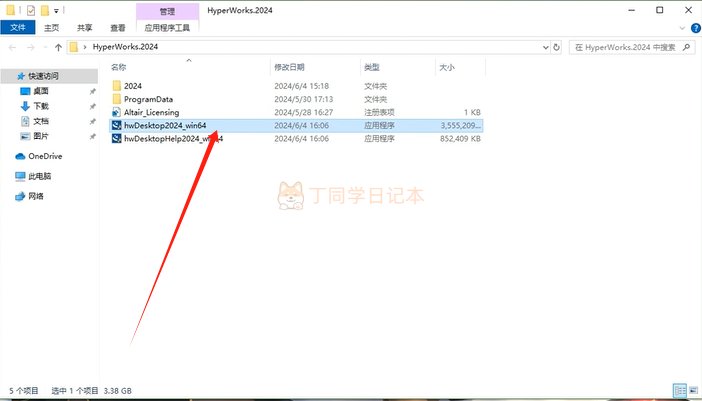Switch to details view layout

click(680, 390)
